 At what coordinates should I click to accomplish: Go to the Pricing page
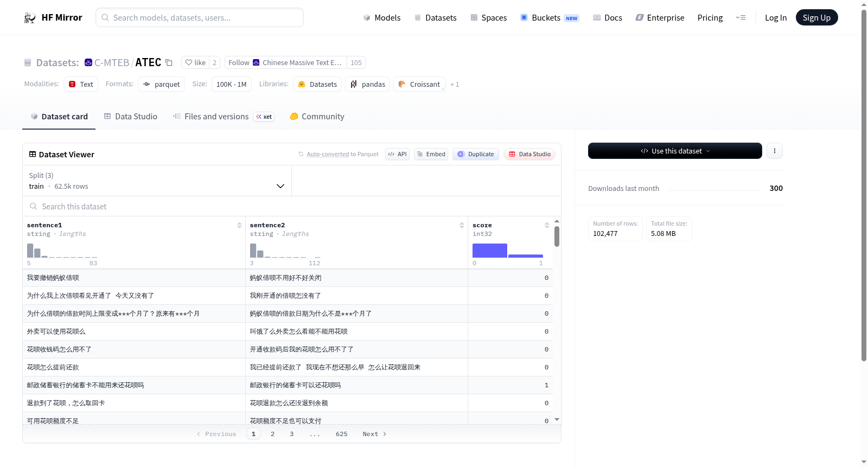tap(710, 18)
